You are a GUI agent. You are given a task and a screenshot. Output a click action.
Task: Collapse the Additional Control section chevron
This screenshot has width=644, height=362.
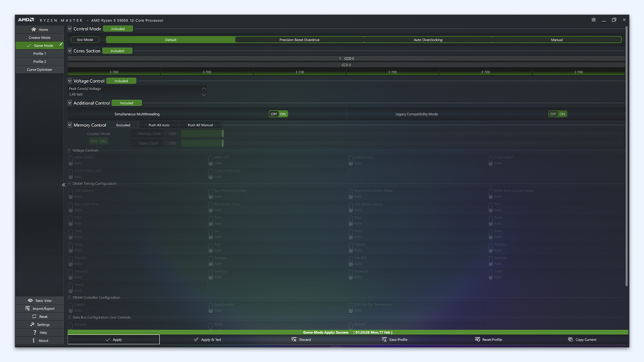tap(70, 103)
